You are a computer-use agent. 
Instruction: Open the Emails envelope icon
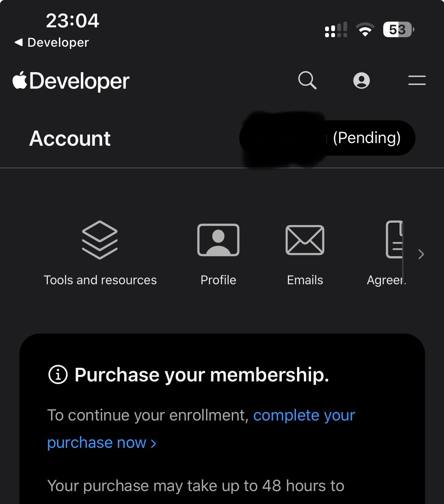pos(305,240)
